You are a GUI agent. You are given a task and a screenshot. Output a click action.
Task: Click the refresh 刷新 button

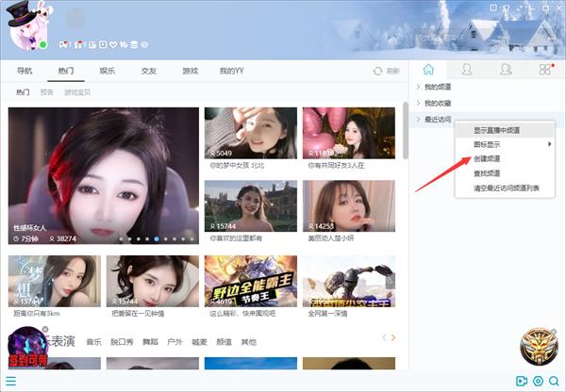[x=387, y=71]
